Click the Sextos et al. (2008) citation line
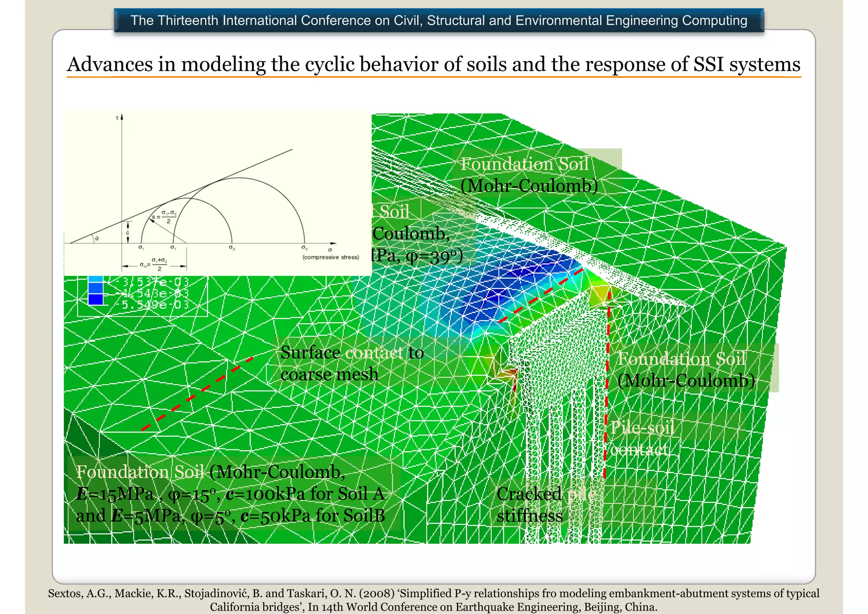Viewport: 868px width, 614px height. pyautogui.click(x=434, y=593)
